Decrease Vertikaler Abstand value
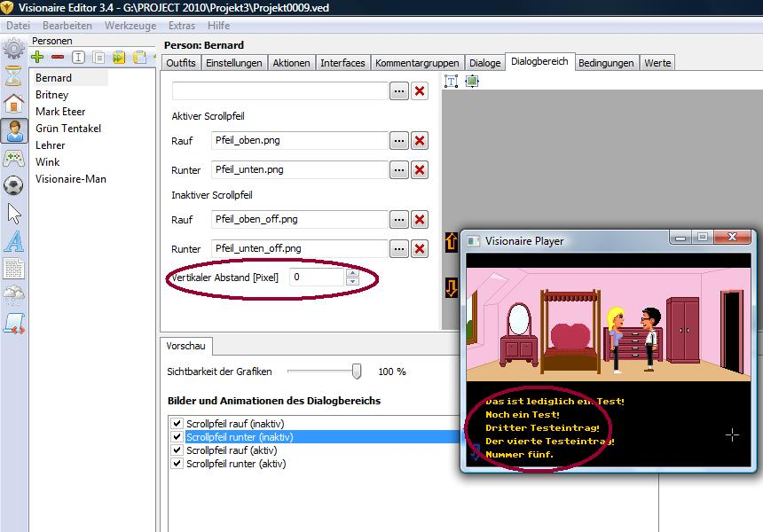 pyautogui.click(x=353, y=282)
